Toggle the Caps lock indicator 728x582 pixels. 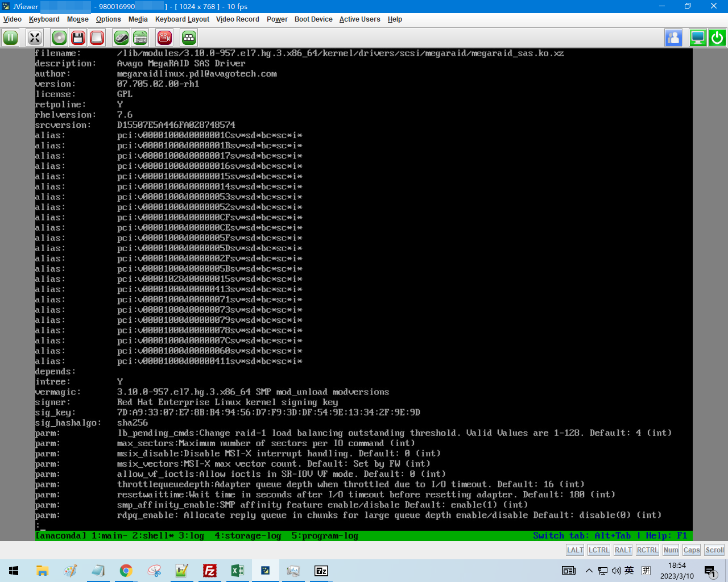(x=691, y=550)
